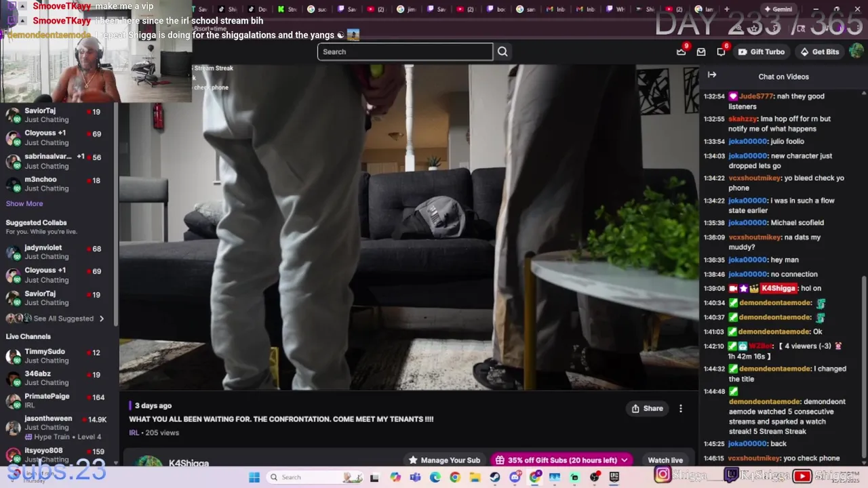Screen dimensions: 868x488
Task: Switch to the Google 'lan' browser tab
Action: tap(705, 9)
